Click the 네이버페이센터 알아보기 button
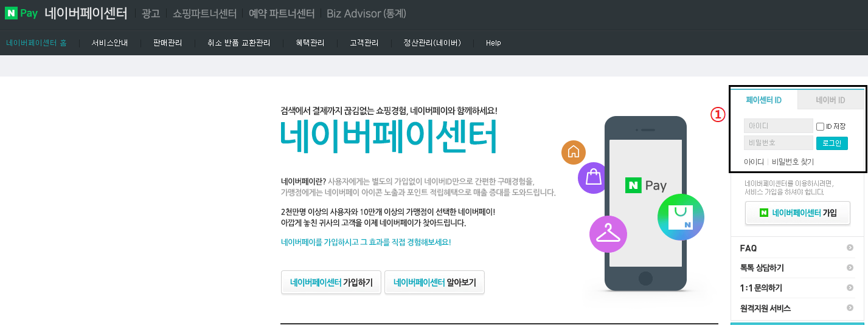 click(434, 282)
